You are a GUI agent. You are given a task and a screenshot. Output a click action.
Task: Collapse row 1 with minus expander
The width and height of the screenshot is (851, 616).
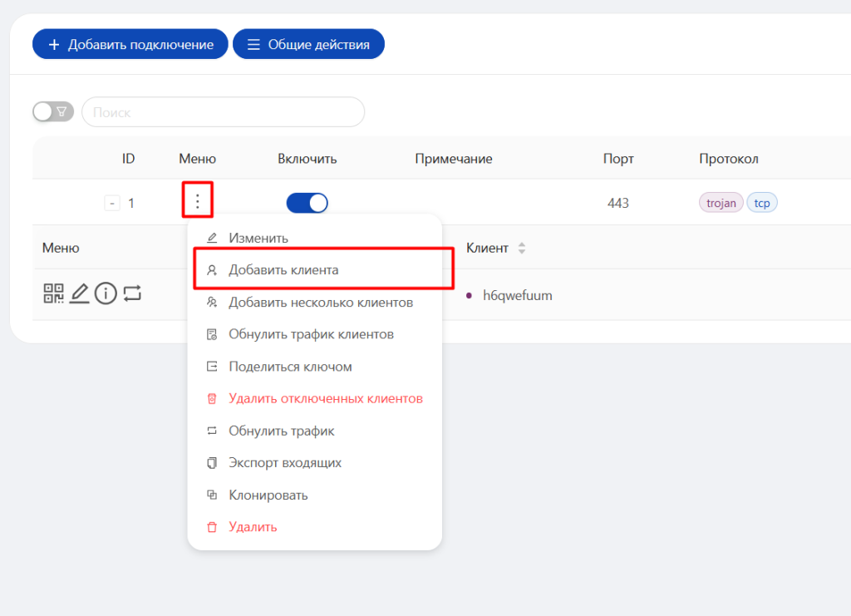[112, 203]
